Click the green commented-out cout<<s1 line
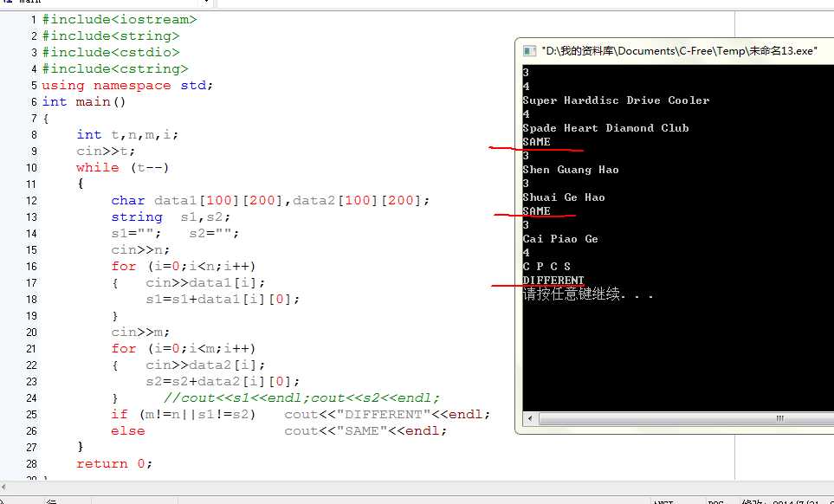The width and height of the screenshot is (834, 504). click(301, 398)
